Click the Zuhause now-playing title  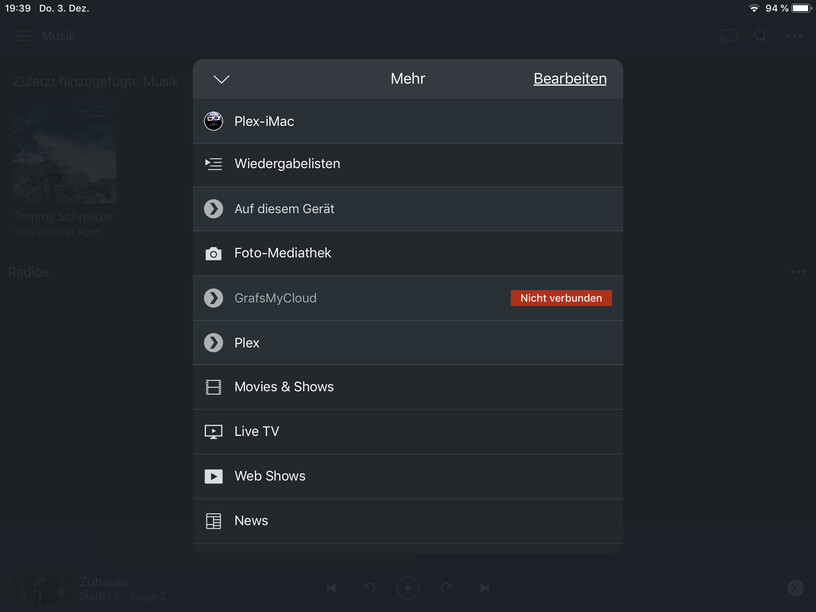105,582
